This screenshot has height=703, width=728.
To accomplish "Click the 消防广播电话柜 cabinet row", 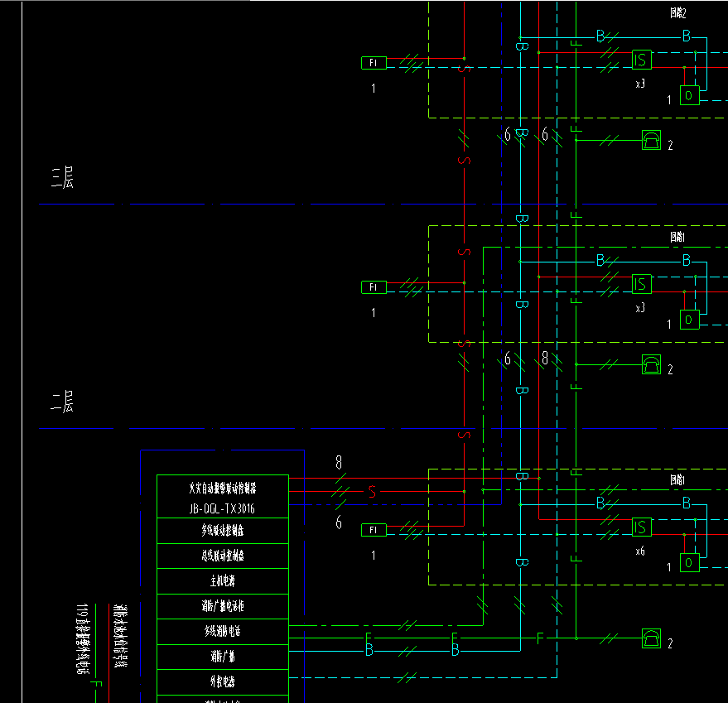I will 223,606.
